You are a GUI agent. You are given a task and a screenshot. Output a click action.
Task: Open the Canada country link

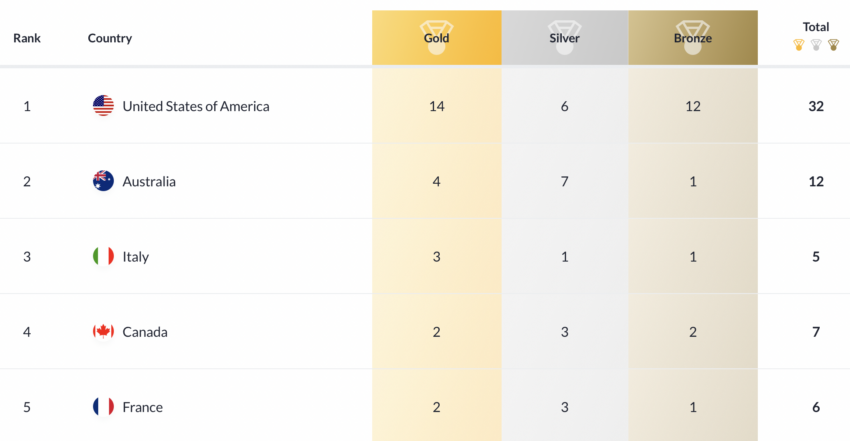tap(145, 332)
